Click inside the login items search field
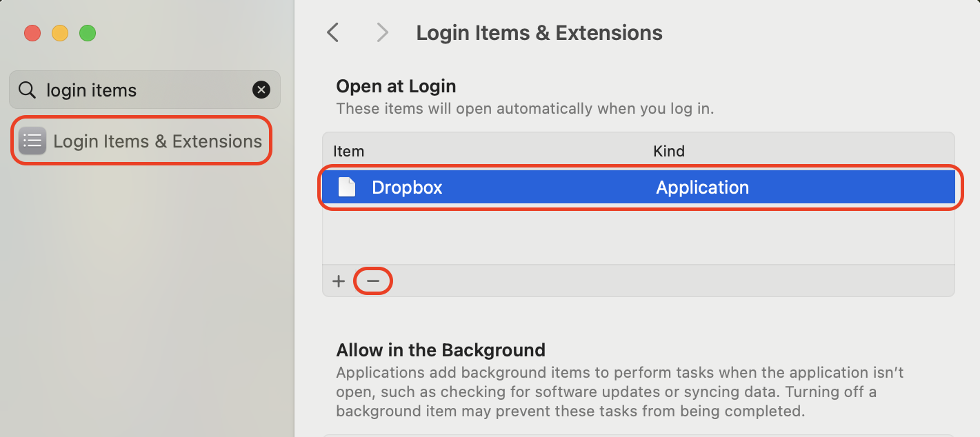 [x=124, y=90]
